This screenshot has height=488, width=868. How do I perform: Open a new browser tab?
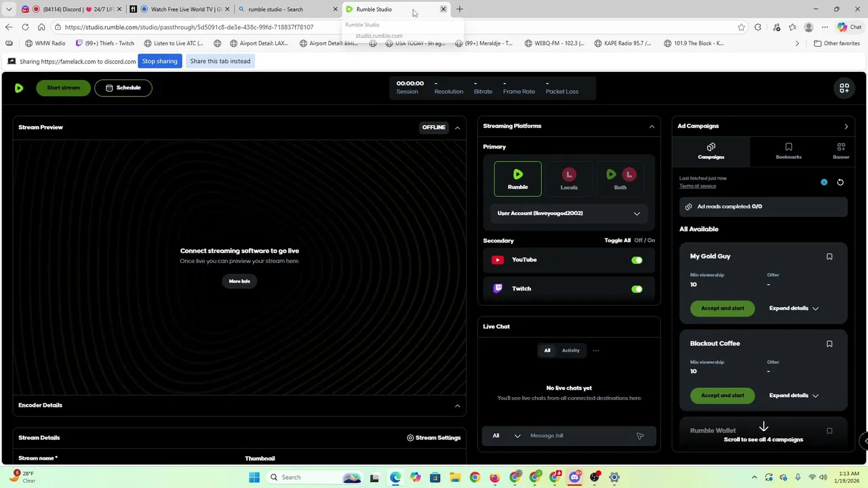point(460,9)
